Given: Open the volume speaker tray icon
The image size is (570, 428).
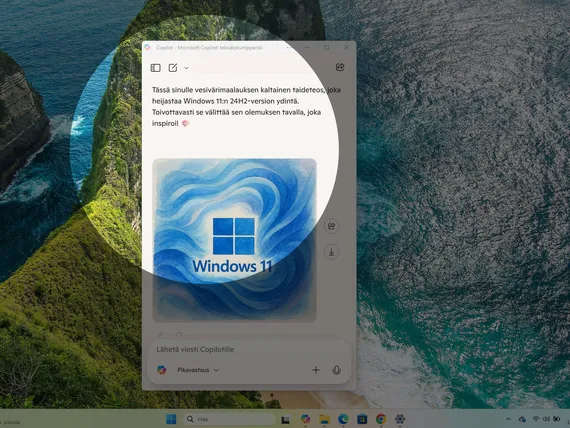Looking at the screenshot, I should 546,419.
